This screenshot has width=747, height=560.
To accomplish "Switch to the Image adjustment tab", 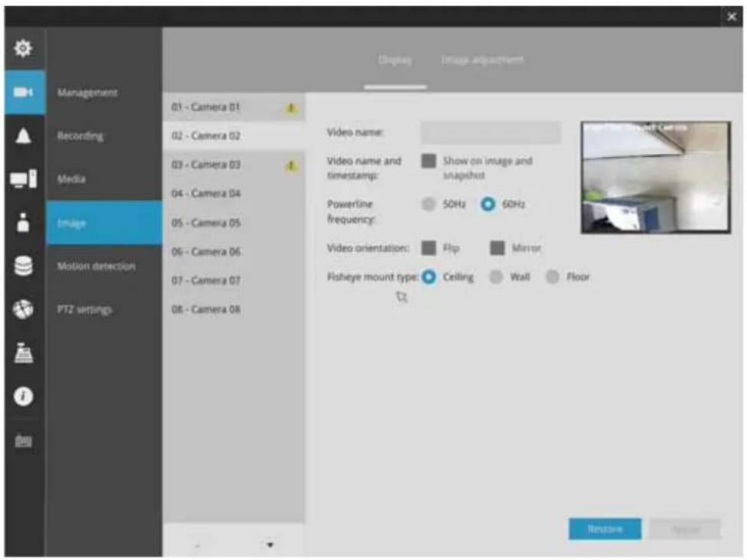I will pos(482,60).
